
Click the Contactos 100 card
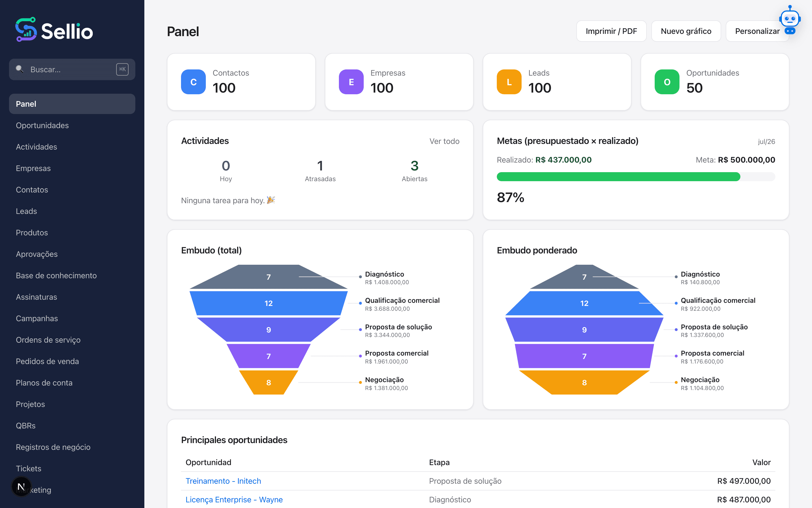tap(241, 82)
